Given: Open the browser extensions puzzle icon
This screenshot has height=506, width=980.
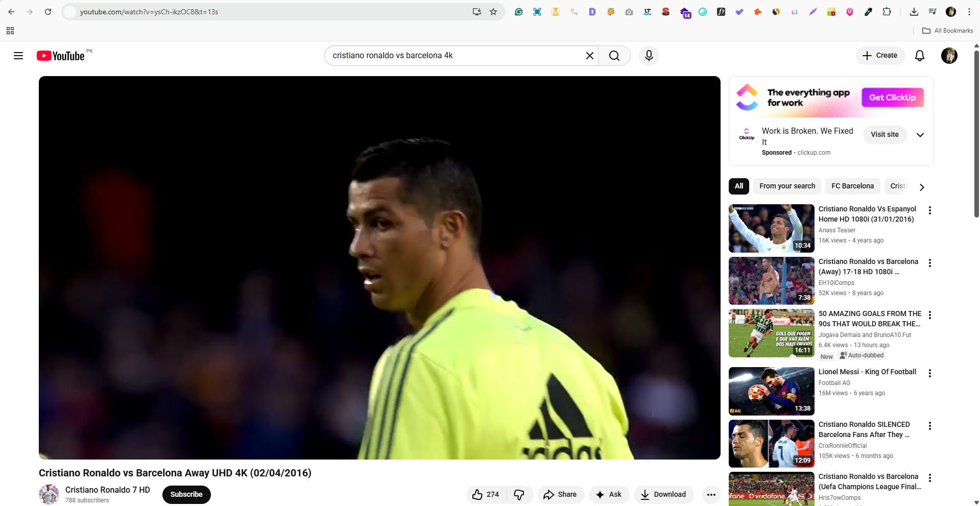Looking at the screenshot, I should [887, 11].
